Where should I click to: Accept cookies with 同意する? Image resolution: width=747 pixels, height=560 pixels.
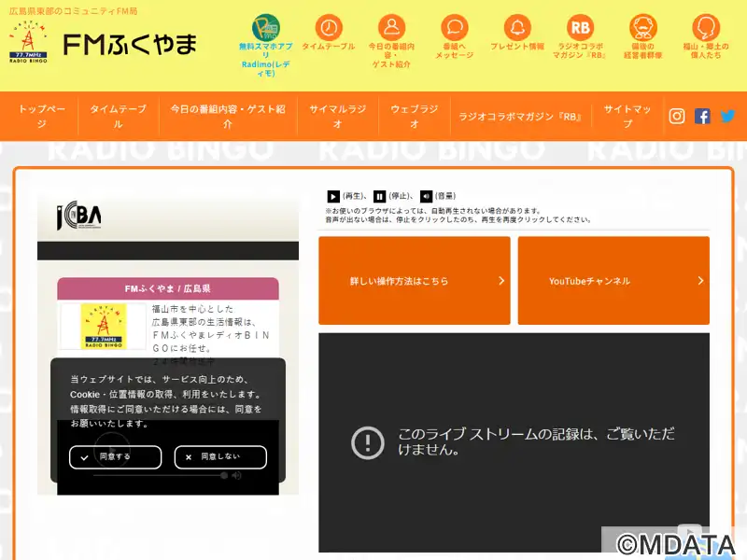coord(115,457)
